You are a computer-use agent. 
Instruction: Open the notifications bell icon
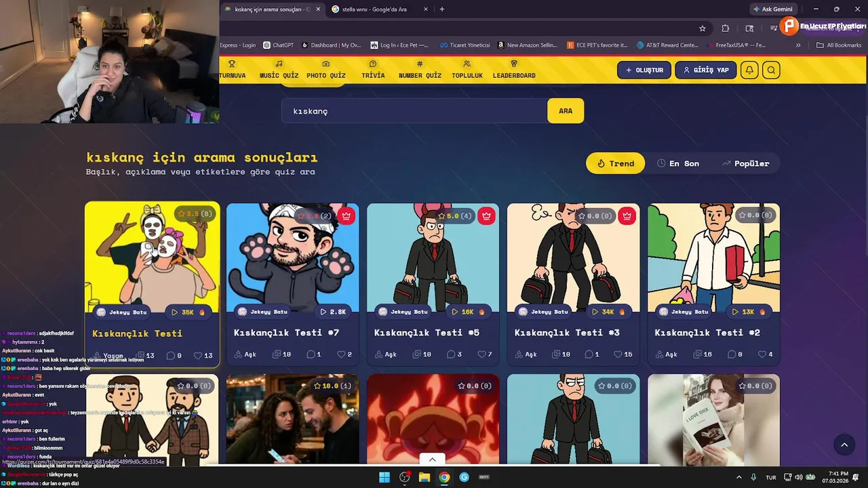(x=749, y=70)
